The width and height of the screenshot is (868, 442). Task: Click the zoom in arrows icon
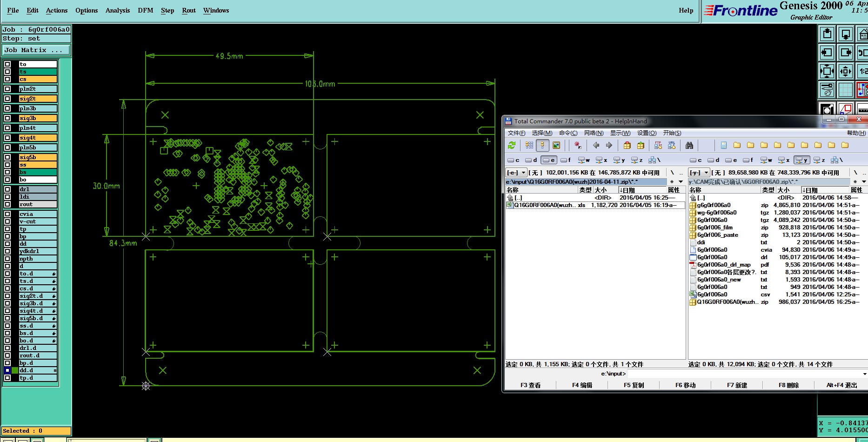827,71
